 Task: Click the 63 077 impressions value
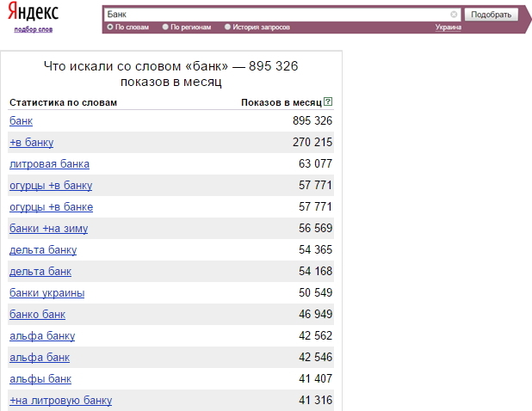pyautogui.click(x=316, y=163)
